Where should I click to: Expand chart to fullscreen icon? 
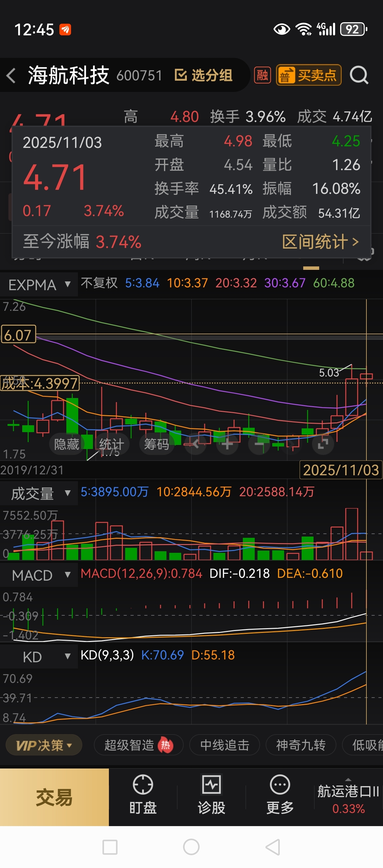[x=323, y=444]
